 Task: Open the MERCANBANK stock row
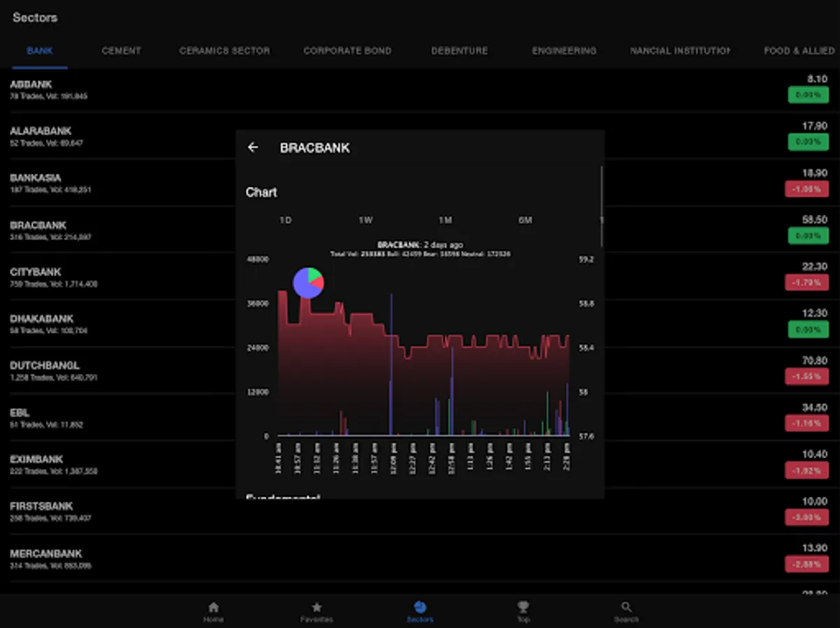point(420,558)
